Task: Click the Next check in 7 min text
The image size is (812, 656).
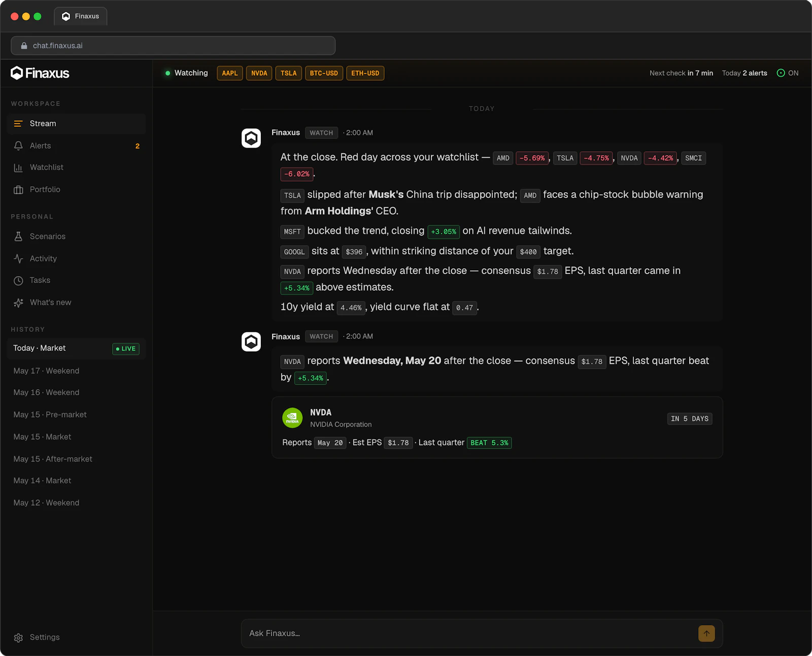Action: point(681,73)
